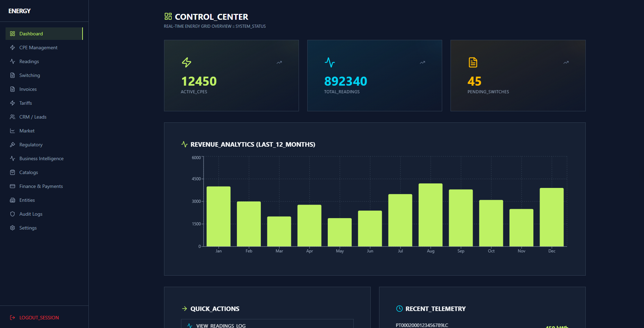Click the lightning bolt icon beside CPE Management
Image resolution: width=644 pixels, height=328 pixels.
pos(12,48)
